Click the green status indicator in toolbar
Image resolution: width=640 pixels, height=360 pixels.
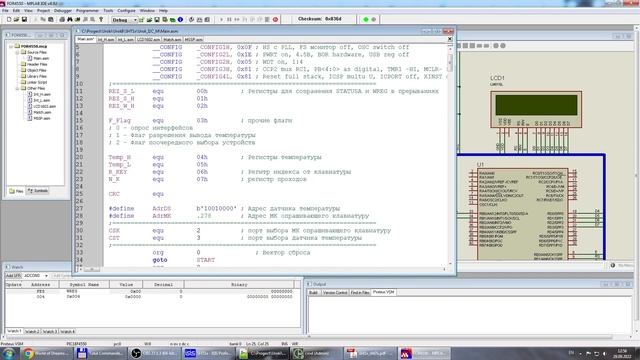tap(366, 19)
